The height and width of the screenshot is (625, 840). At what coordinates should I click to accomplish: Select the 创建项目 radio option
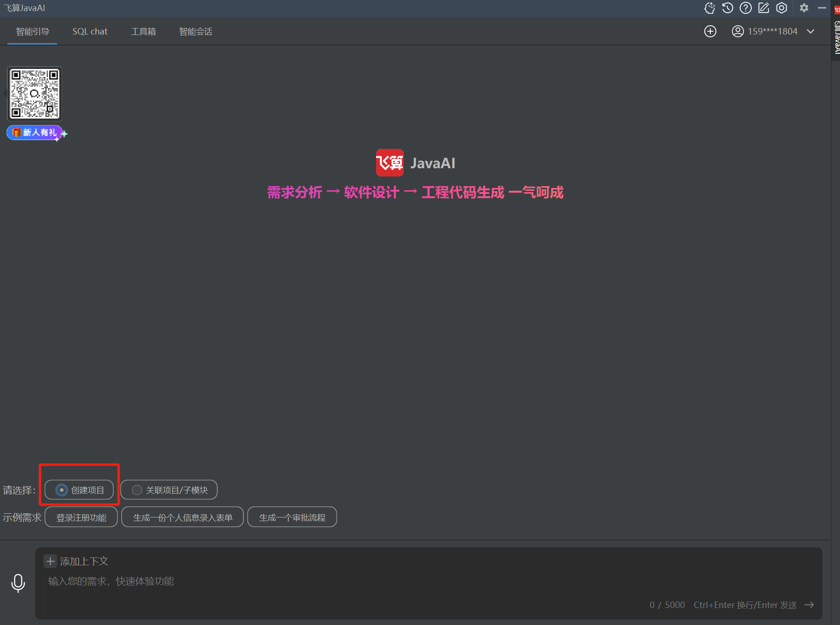[79, 490]
